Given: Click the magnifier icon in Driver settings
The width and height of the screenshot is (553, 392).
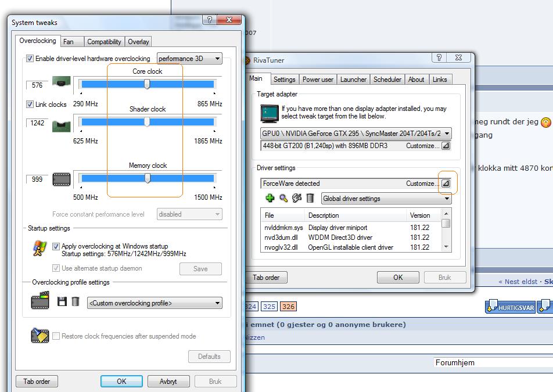Looking at the screenshot, I should point(283,198).
